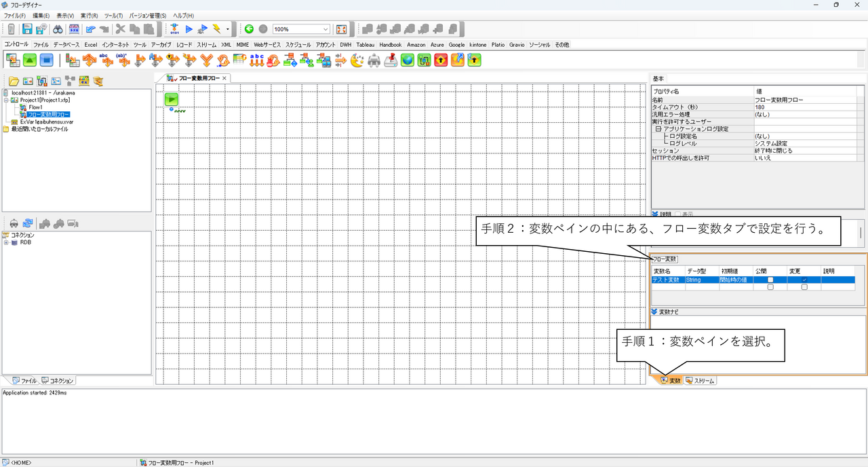Click the binoculars search icon

click(x=58, y=29)
